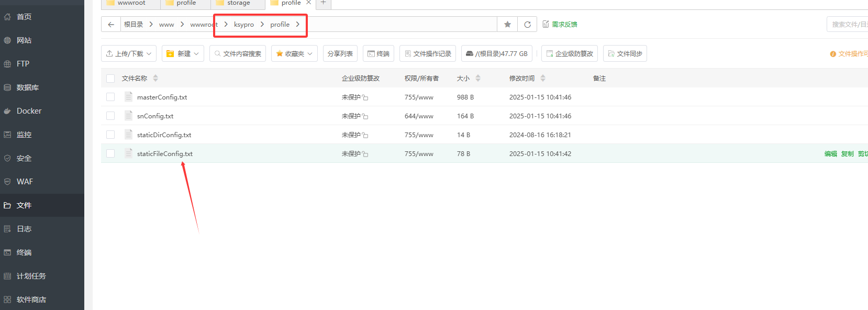Switch to the storage tab

pos(238,3)
